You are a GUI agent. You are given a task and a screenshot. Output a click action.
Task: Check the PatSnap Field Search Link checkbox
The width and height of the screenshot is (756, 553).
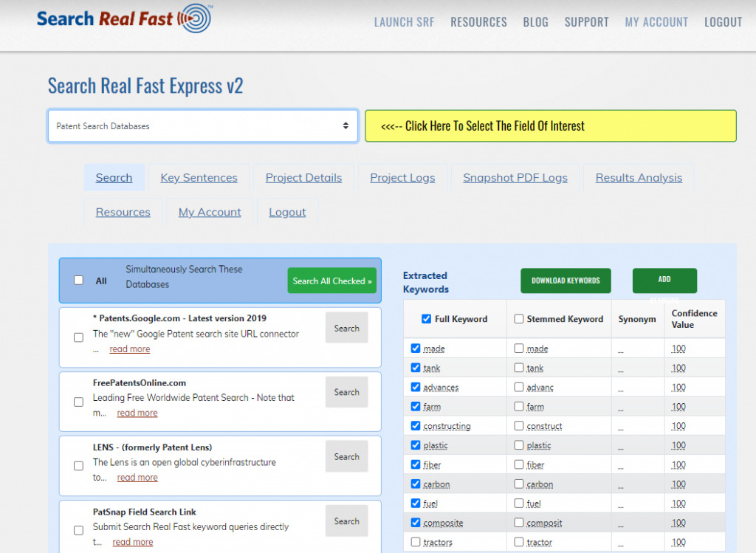[78, 530]
